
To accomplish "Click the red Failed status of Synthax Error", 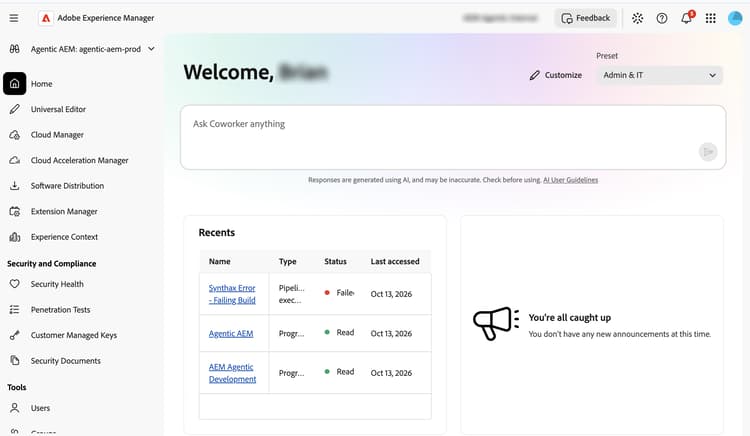I will click(x=340, y=293).
